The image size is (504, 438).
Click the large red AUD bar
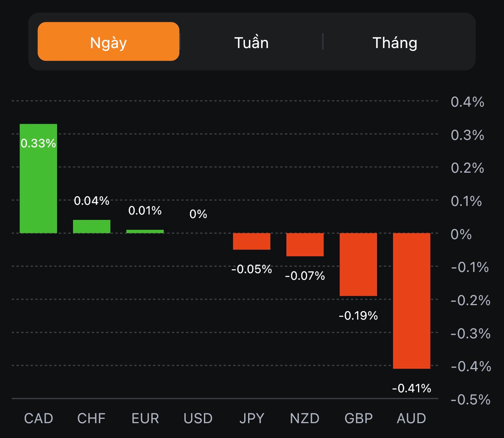pyautogui.click(x=411, y=301)
